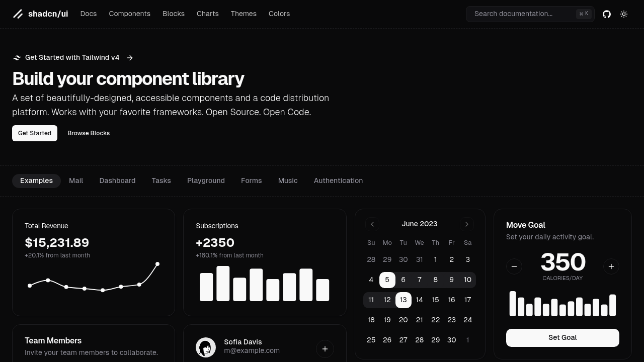Go to previous month in the calendar
Image resolution: width=644 pixels, height=362 pixels.
click(372, 224)
